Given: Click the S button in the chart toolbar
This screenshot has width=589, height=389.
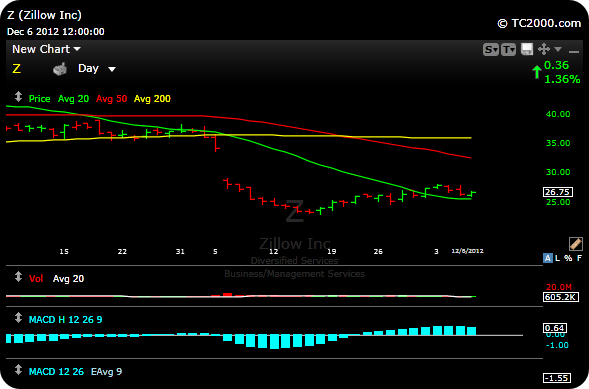Looking at the screenshot, I should click(491, 49).
